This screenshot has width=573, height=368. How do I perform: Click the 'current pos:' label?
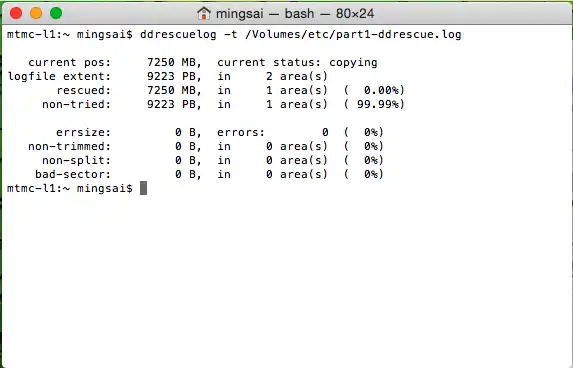click(69, 62)
